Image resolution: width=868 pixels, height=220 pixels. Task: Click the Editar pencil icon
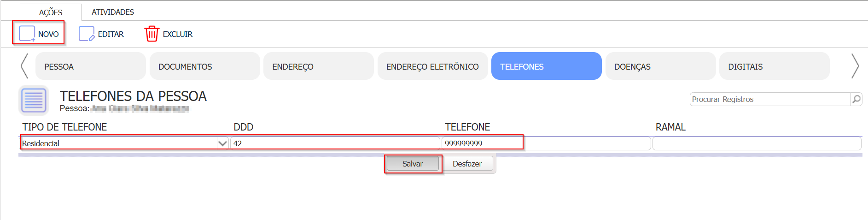pyautogui.click(x=87, y=34)
